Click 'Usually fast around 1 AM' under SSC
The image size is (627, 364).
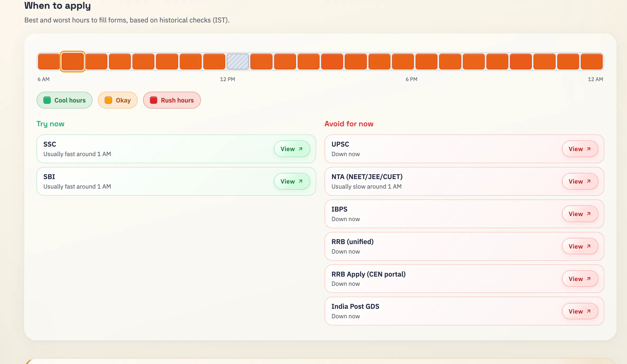[77, 154]
